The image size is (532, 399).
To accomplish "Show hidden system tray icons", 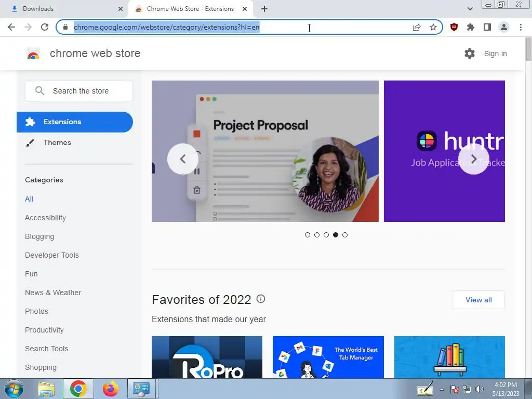I will tap(442, 390).
